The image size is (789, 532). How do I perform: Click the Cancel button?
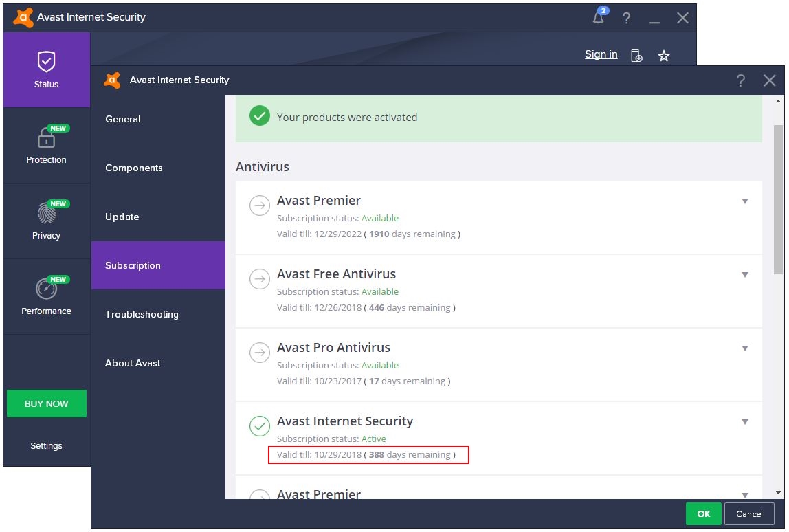pyautogui.click(x=749, y=514)
